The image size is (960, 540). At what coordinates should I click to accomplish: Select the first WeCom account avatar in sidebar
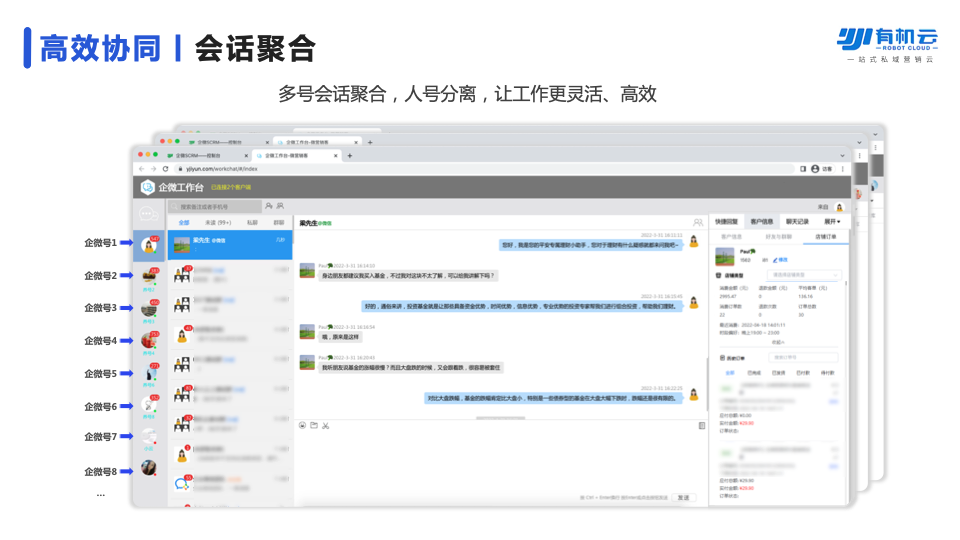click(x=149, y=244)
